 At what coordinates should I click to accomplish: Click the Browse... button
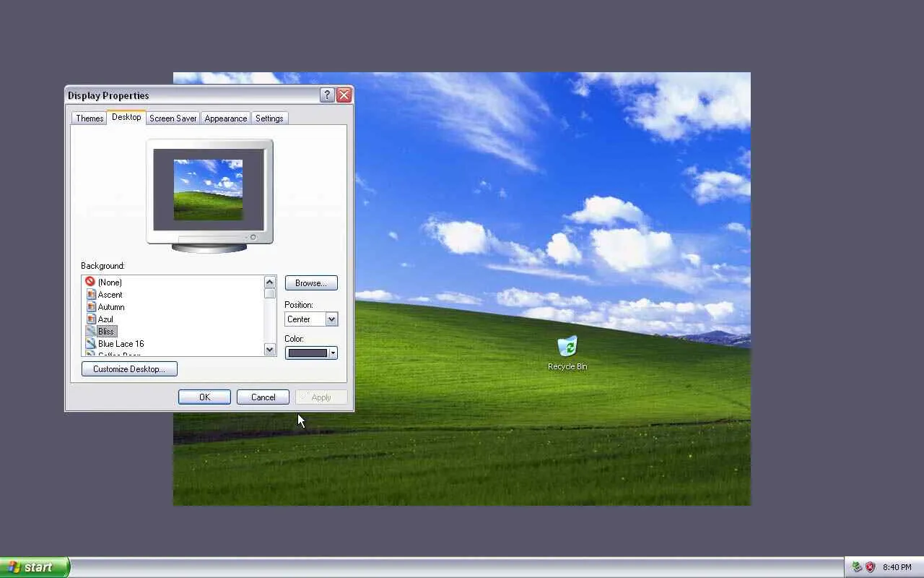pos(311,283)
